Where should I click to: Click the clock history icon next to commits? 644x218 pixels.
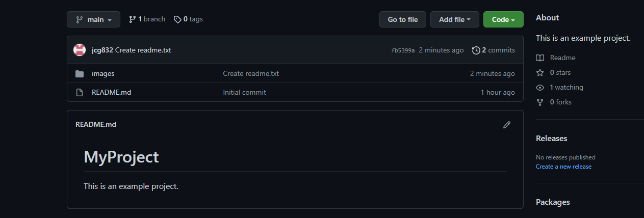(x=476, y=50)
